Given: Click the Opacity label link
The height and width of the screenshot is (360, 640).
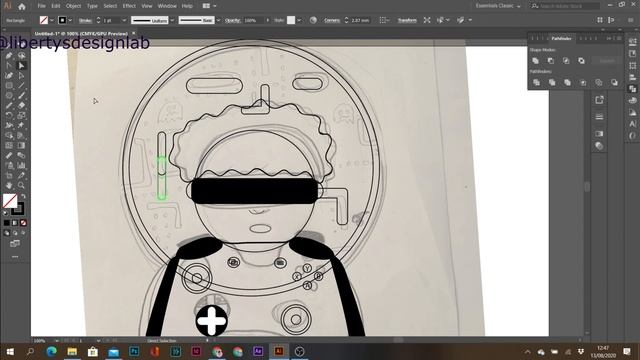Looking at the screenshot, I should pyautogui.click(x=233, y=20).
